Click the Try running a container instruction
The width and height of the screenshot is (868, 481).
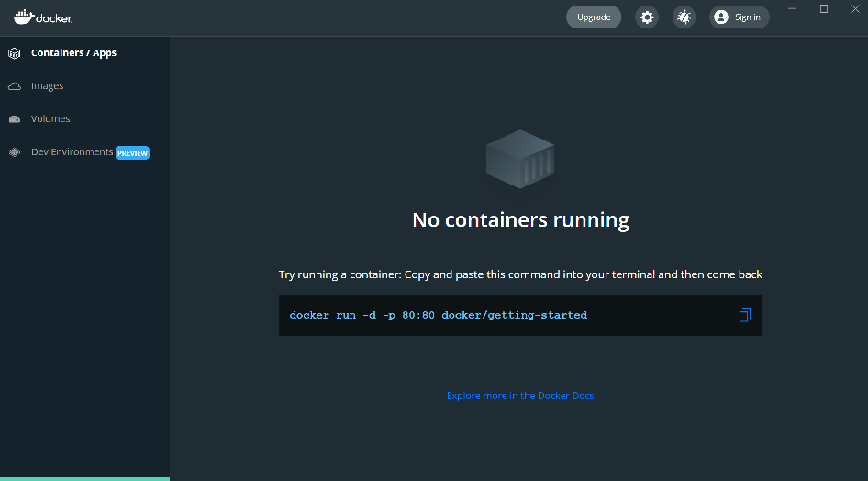520,274
